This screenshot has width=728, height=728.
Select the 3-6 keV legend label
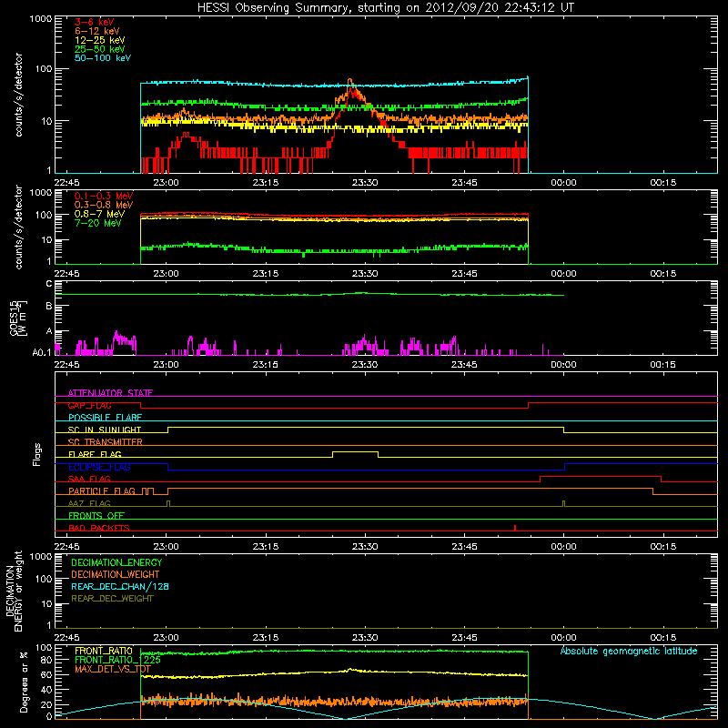(94, 22)
